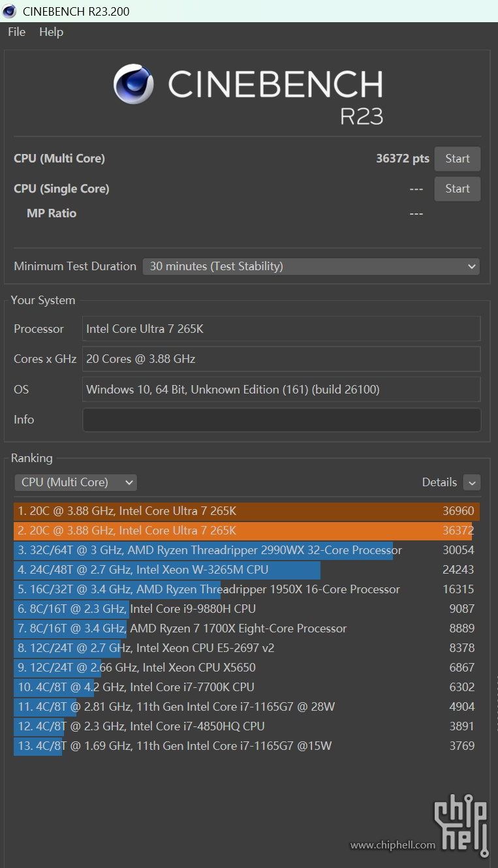
Task: Start the CPU Single Core test
Action: click(458, 189)
